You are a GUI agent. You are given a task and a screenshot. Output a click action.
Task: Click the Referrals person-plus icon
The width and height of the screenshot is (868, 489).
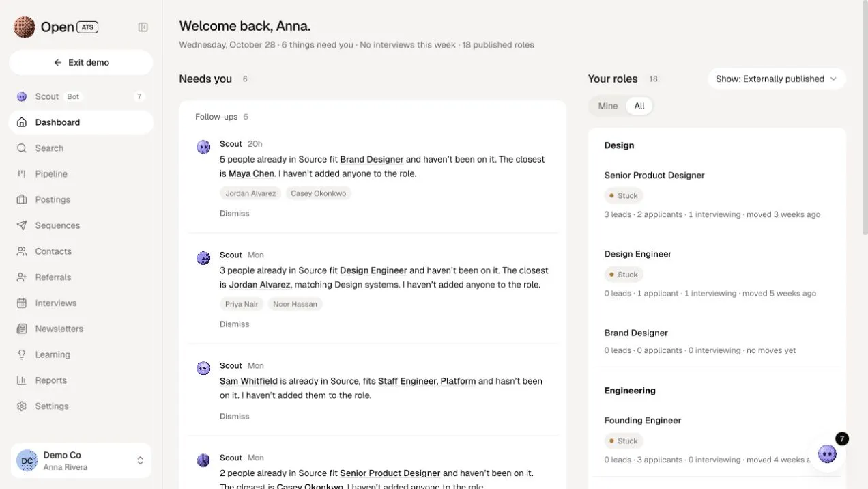(22, 277)
